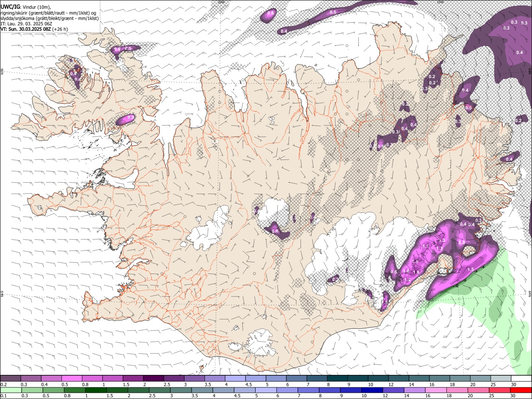The image size is (532, 399).
Task: Pick the deep navy blue swatch labeled 10 in lower legend
Action: 372,390
